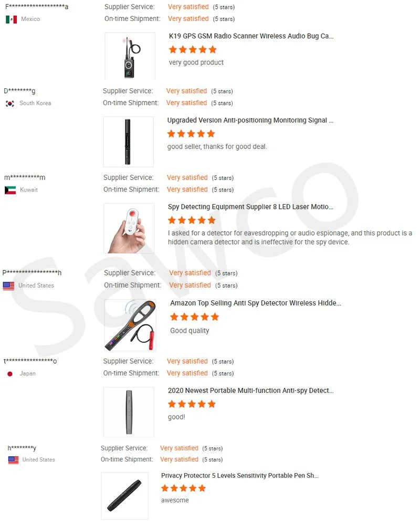
Task: Click US flag next to reviewer h***y
Action: tap(14, 460)
